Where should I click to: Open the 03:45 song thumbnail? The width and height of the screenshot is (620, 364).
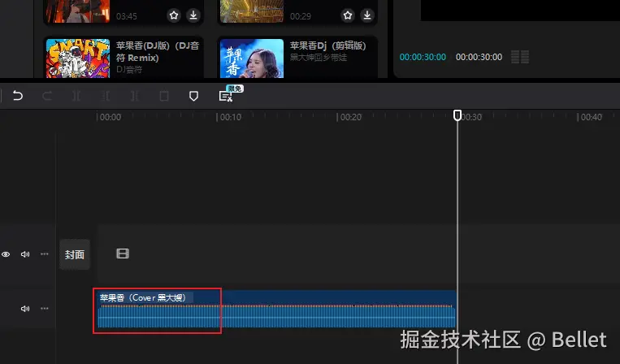pyautogui.click(x=78, y=11)
